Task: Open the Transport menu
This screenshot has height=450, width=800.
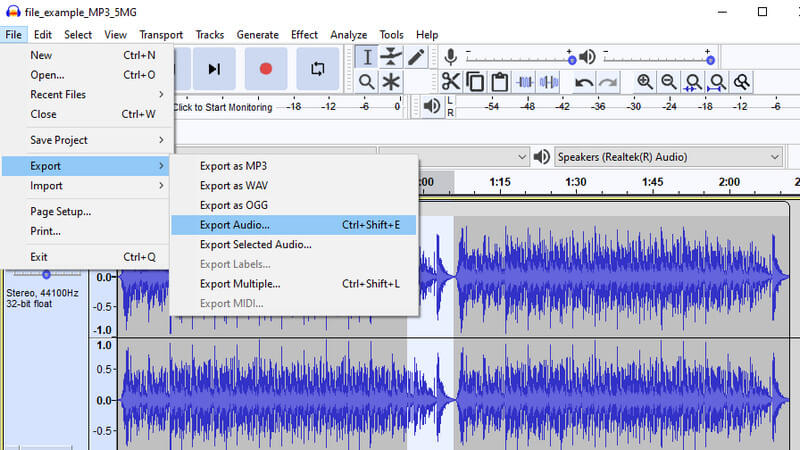Action: [161, 35]
